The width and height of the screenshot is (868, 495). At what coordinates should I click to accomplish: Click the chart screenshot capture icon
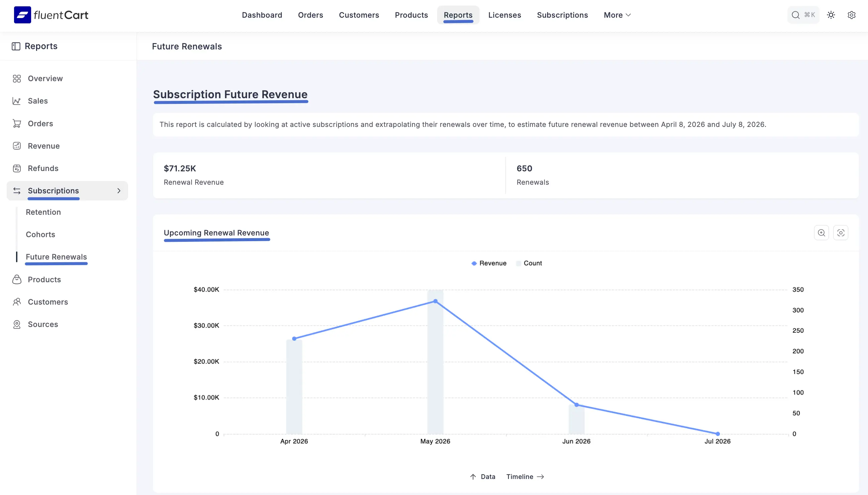point(841,233)
